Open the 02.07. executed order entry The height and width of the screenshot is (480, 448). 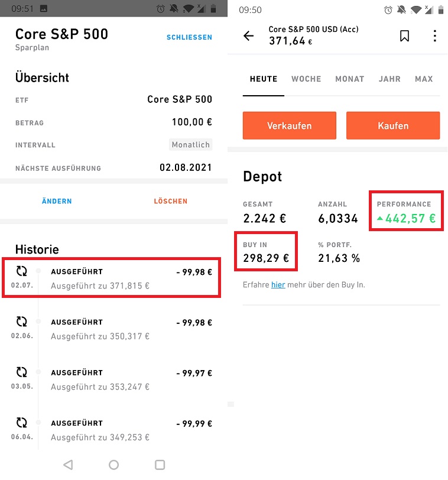click(x=111, y=278)
